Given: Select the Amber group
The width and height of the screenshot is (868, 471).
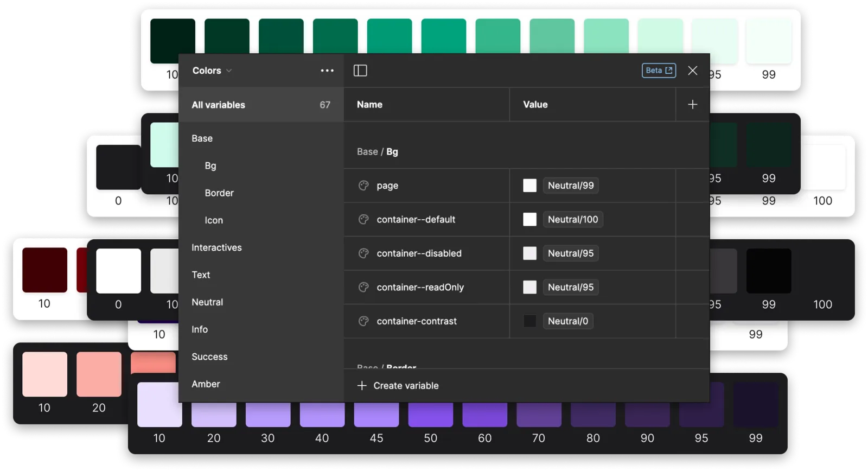Looking at the screenshot, I should 206,384.
